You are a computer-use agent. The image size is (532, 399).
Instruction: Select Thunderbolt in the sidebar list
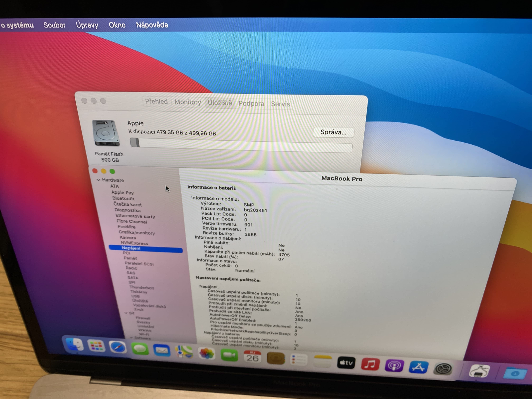[142, 287]
